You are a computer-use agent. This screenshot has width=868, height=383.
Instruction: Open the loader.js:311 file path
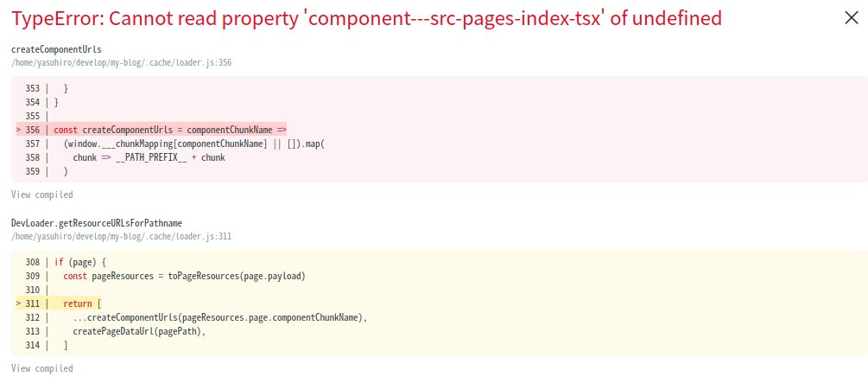121,236
